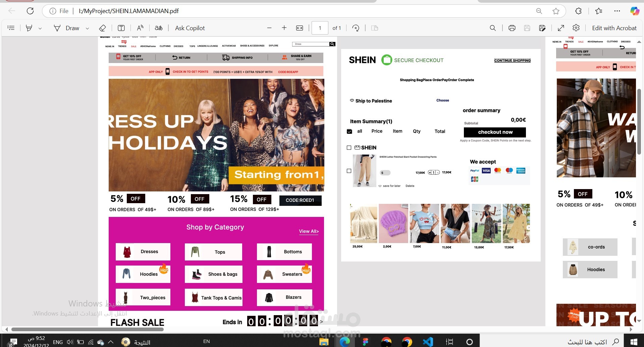This screenshot has width=644, height=347.
Task: Click the vertical scrollbar thumb of the PDF
Action: point(639,121)
